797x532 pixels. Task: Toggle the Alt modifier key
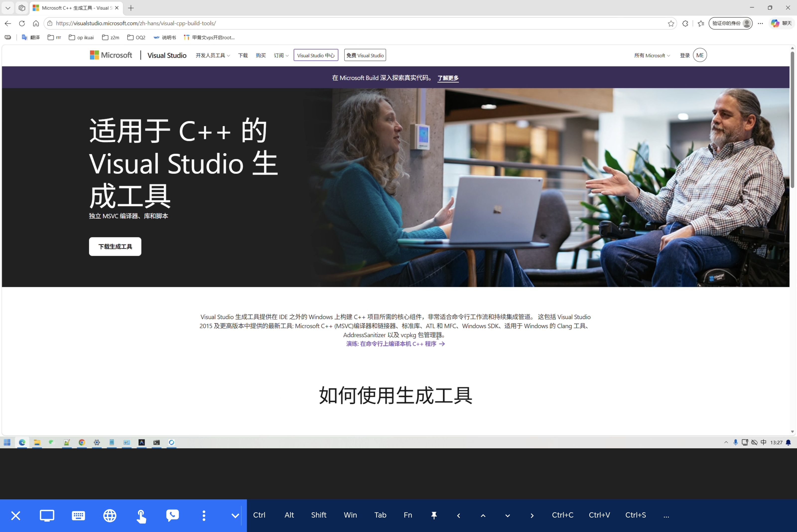tap(289, 515)
